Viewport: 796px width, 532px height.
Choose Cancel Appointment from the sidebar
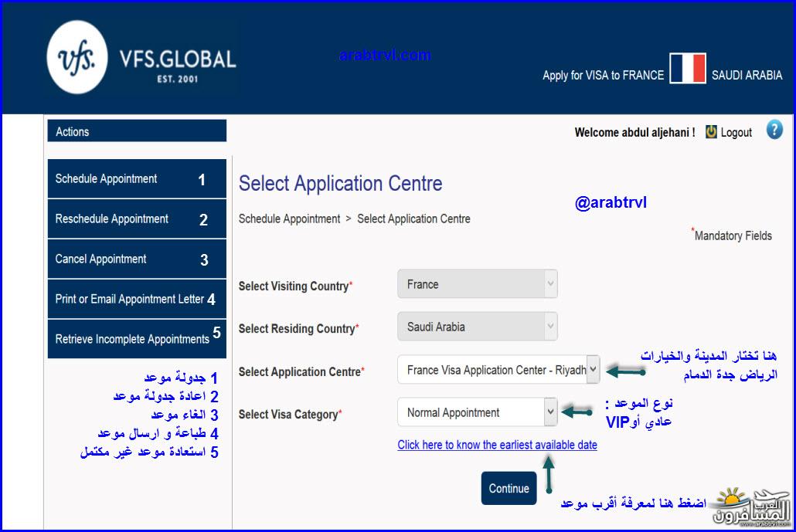pyautogui.click(x=137, y=259)
